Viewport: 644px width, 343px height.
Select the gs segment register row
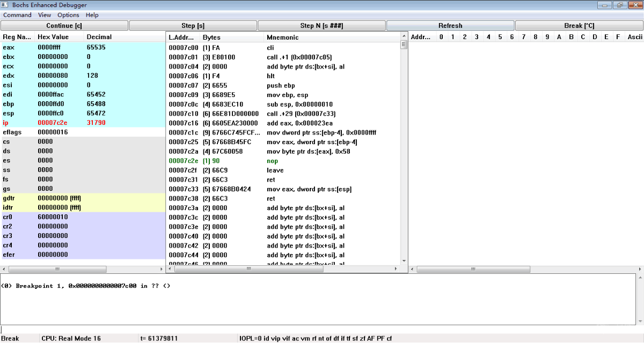point(83,189)
